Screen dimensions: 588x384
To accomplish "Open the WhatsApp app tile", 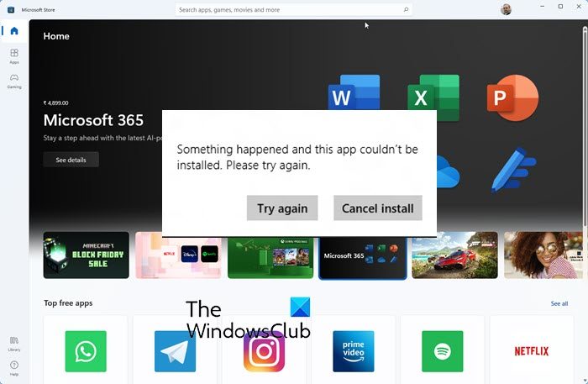I will [86, 350].
